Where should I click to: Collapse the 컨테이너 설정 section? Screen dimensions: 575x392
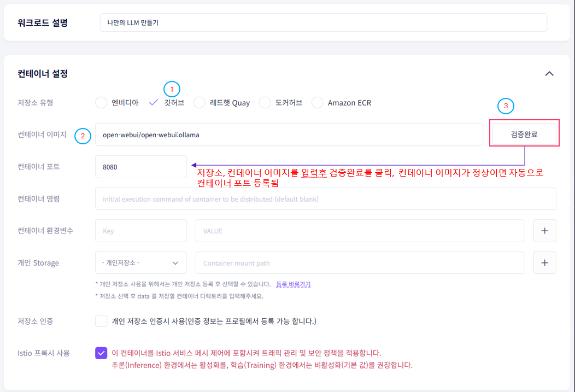[x=549, y=73]
